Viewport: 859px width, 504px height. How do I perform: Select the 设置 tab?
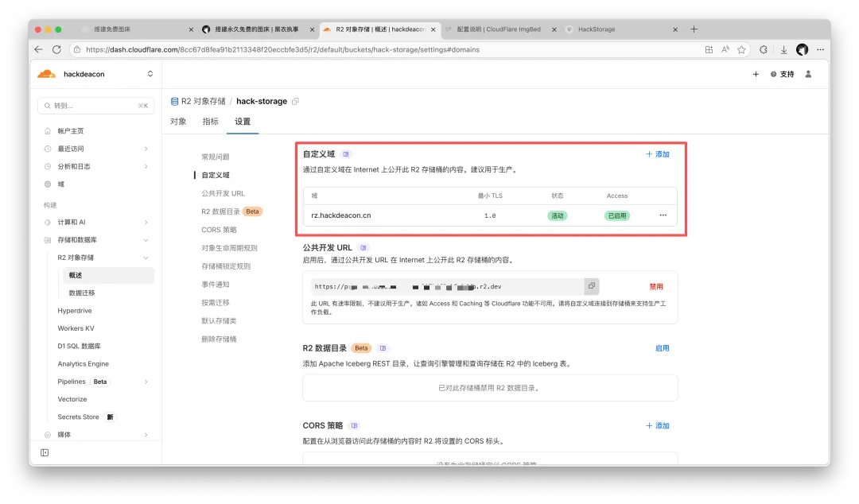coord(243,122)
